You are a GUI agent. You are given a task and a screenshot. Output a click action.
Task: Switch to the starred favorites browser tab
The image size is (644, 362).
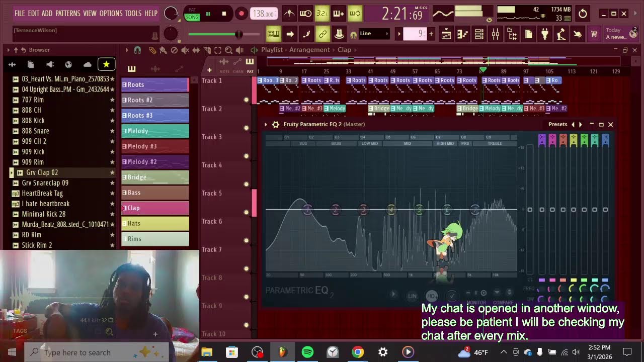(x=106, y=64)
